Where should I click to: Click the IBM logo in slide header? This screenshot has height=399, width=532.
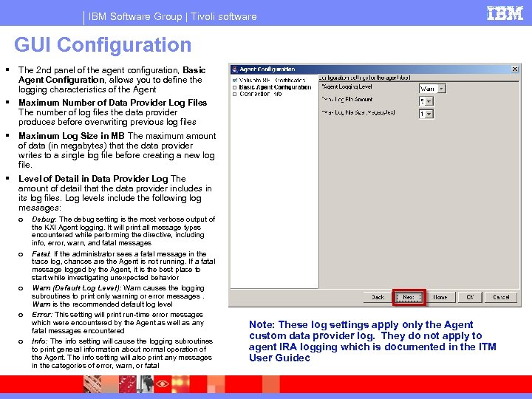point(505,13)
